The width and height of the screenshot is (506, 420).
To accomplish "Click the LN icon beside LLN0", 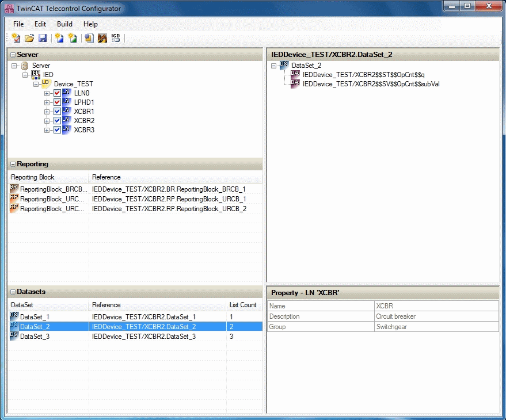I will (66, 93).
